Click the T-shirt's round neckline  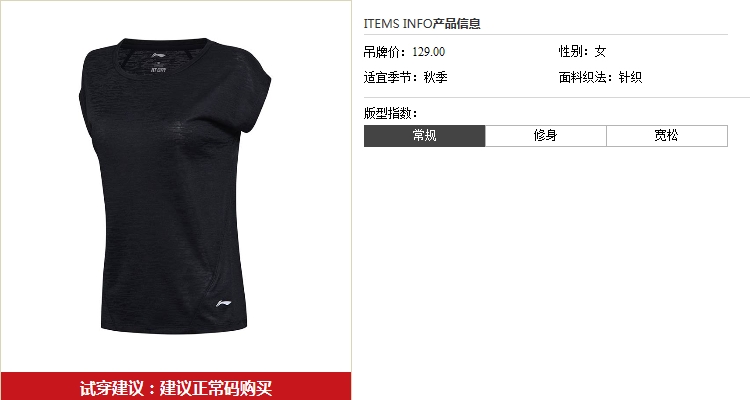click(163, 45)
